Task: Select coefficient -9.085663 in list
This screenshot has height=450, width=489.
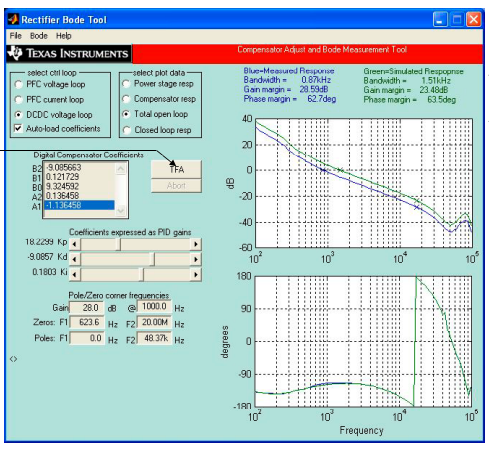Action: (x=79, y=167)
